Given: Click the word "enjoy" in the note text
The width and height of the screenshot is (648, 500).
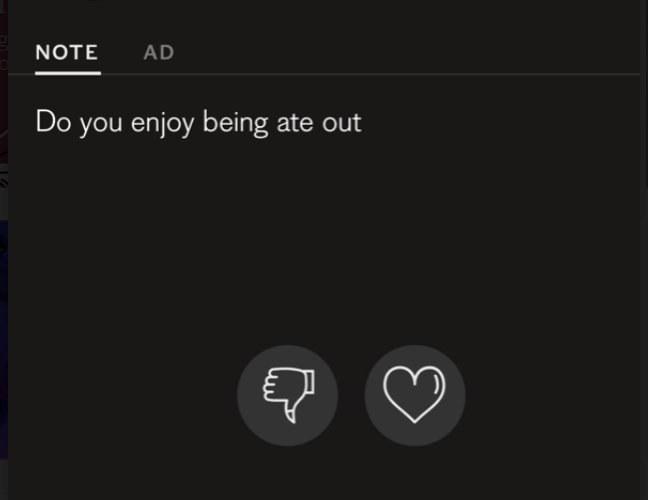Looking at the screenshot, I should point(162,123).
